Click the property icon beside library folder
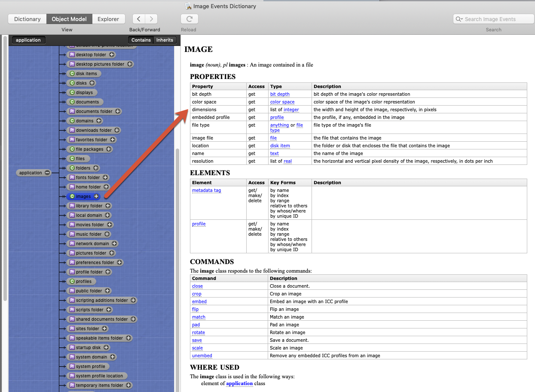The height and width of the screenshot is (392, 535). pyautogui.click(x=72, y=206)
